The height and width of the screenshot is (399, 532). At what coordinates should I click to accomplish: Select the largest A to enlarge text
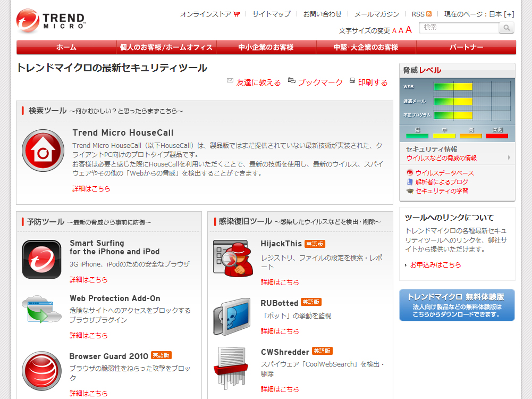(408, 29)
